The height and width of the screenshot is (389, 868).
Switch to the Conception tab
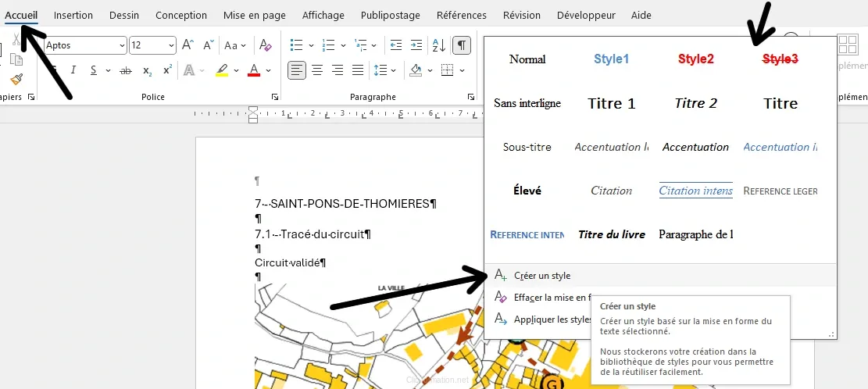click(181, 16)
